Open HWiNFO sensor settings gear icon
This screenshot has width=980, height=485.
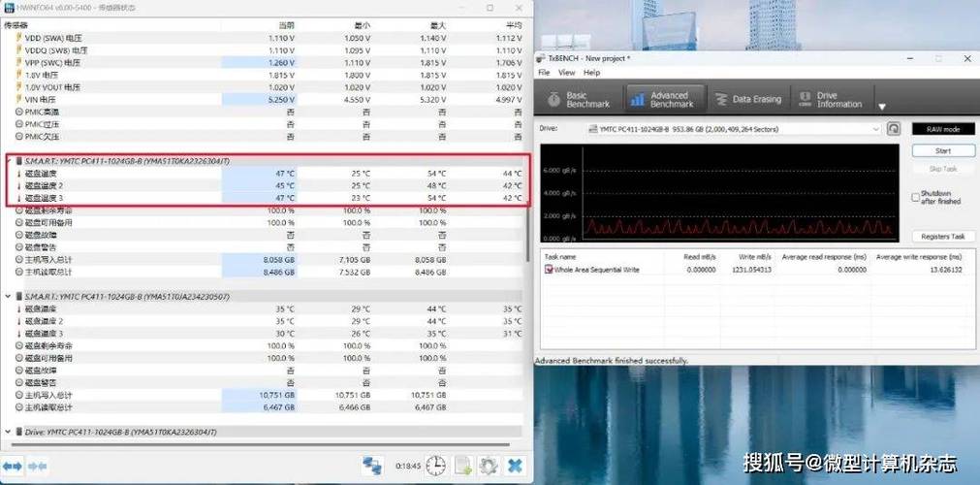[489, 467]
